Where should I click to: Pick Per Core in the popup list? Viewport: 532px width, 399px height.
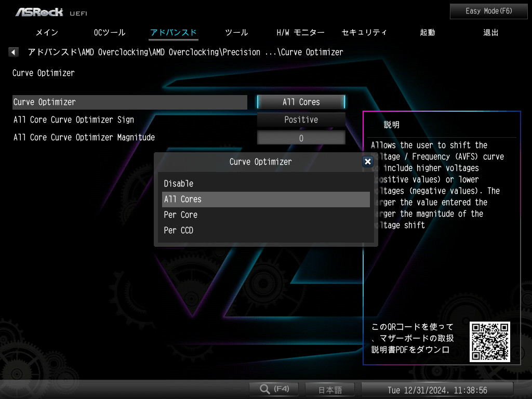[265, 215]
